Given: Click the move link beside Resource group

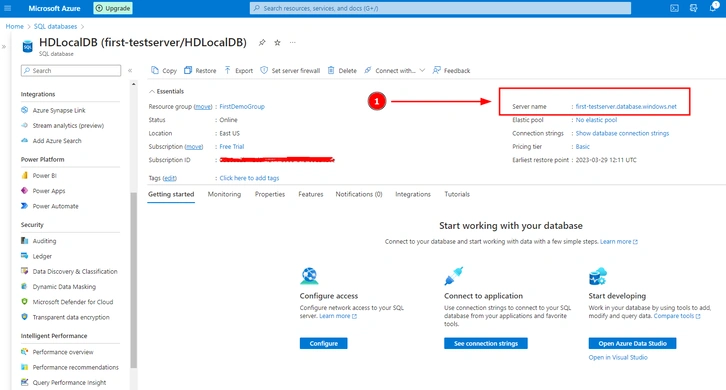Looking at the screenshot, I should click(203, 107).
